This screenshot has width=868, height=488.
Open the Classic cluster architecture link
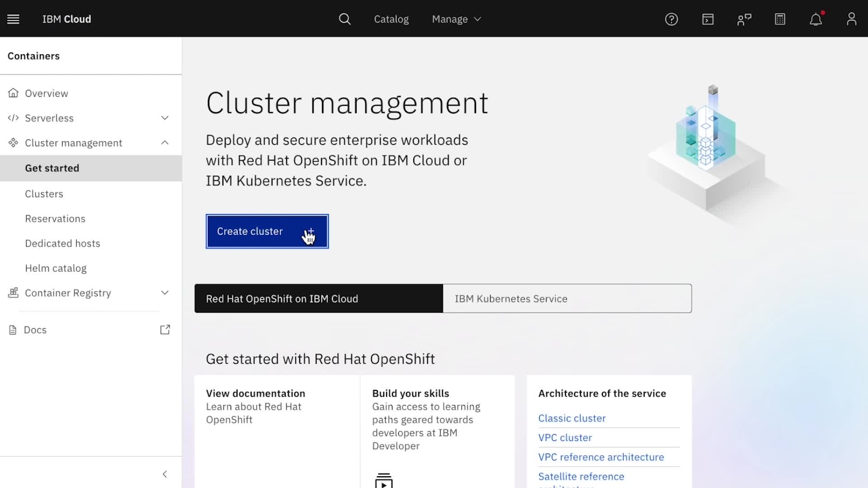571,418
